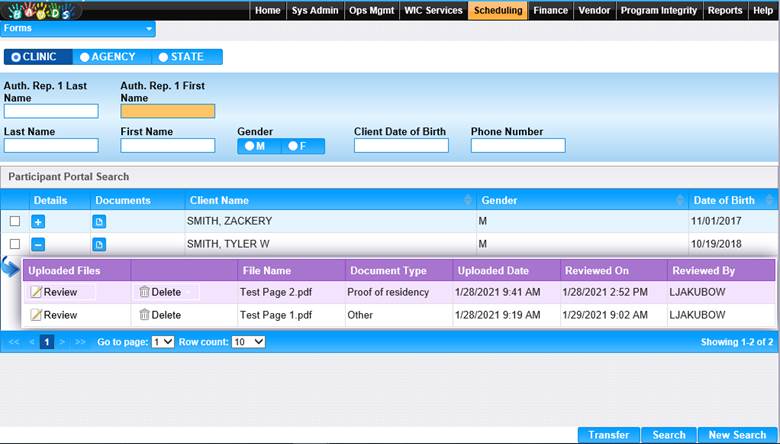Go to last page arrow
Screen dimensions: 780x444
pos(80,342)
